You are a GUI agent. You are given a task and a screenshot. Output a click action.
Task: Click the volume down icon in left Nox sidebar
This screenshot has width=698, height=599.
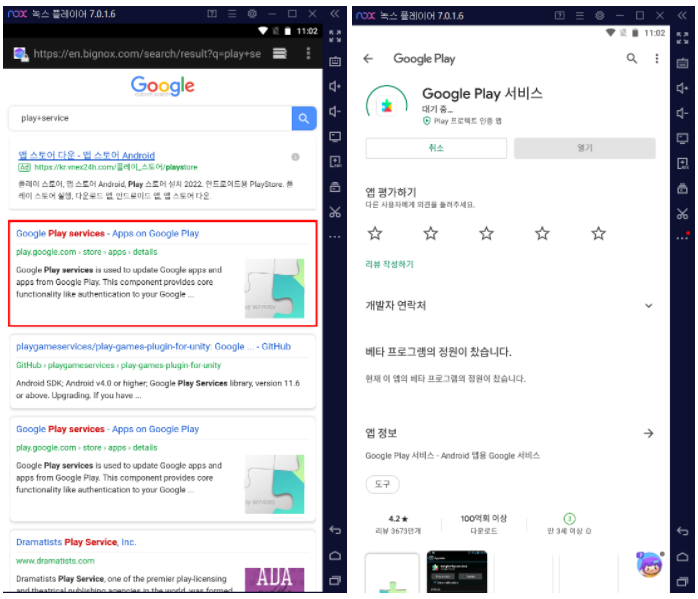tap(335, 111)
